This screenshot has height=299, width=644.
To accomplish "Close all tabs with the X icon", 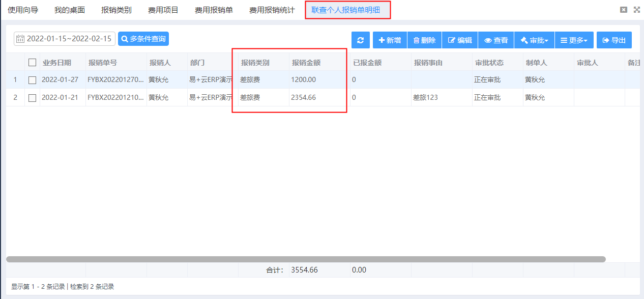I will click(624, 10).
